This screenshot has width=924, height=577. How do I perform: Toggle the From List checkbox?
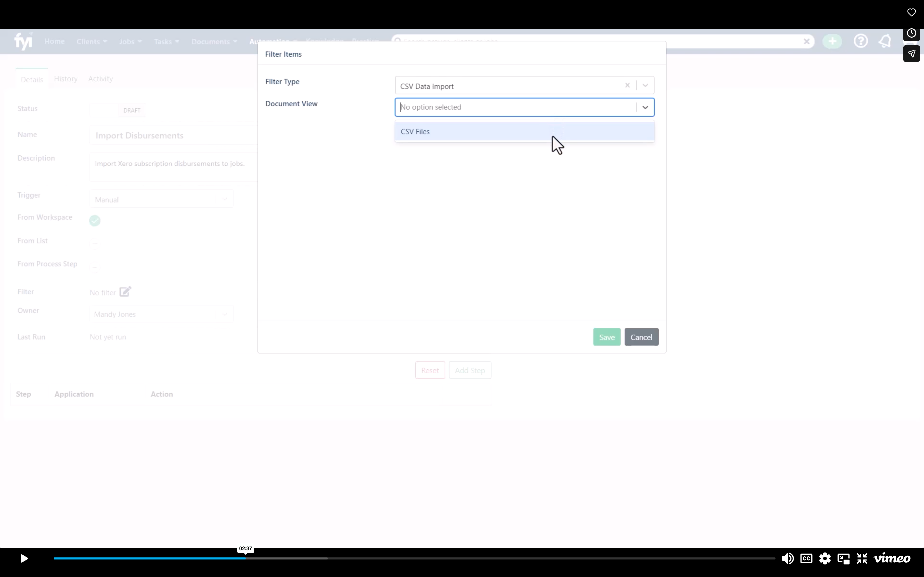point(95,243)
